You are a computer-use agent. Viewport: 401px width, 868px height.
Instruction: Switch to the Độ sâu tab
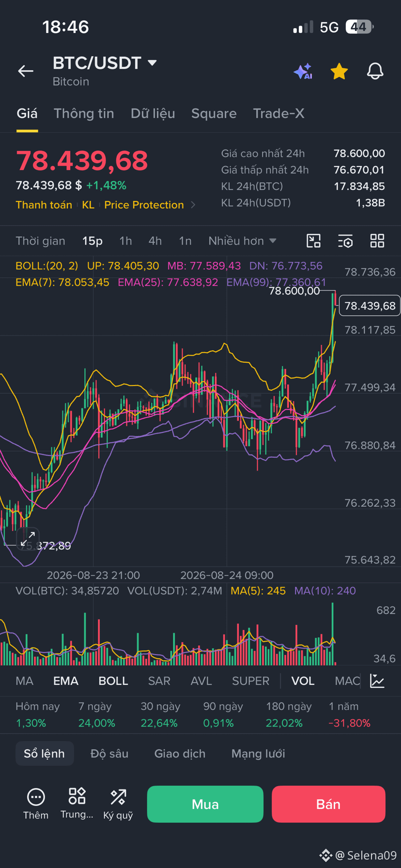click(109, 753)
